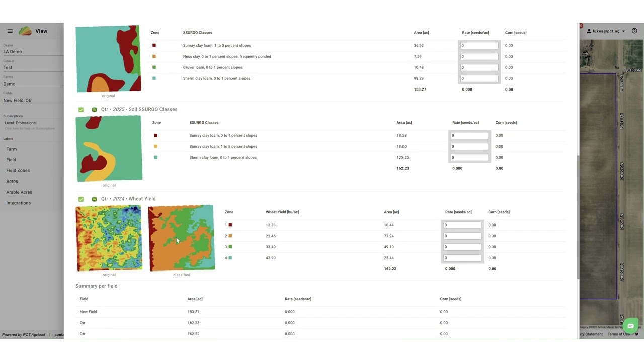Screen dimensions: 644x362
Task: Click the page vertical scrollbar
Action: click(578, 216)
